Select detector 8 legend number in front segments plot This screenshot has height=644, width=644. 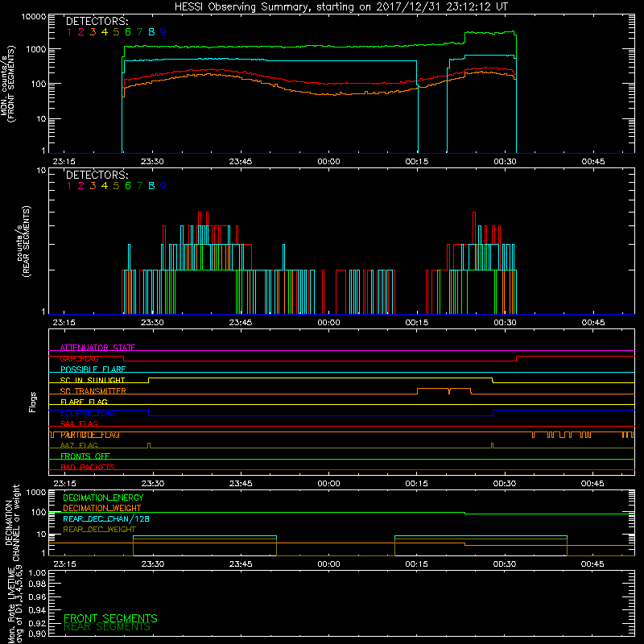(151, 31)
